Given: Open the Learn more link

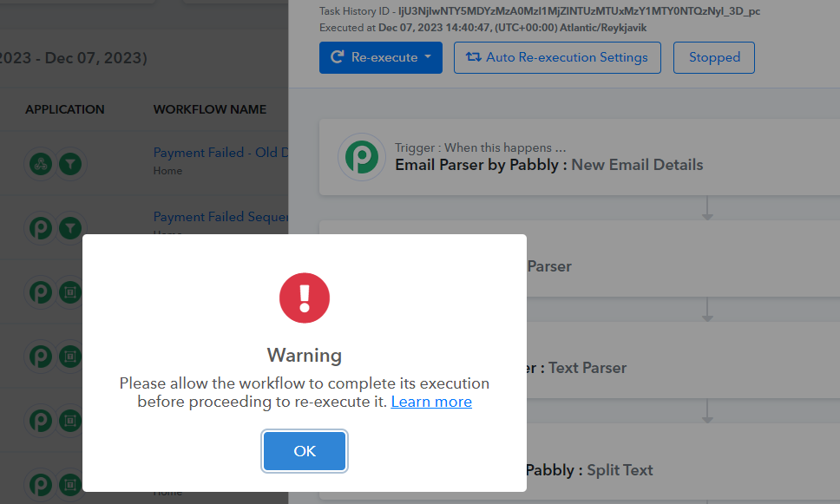Looking at the screenshot, I should [431, 402].
